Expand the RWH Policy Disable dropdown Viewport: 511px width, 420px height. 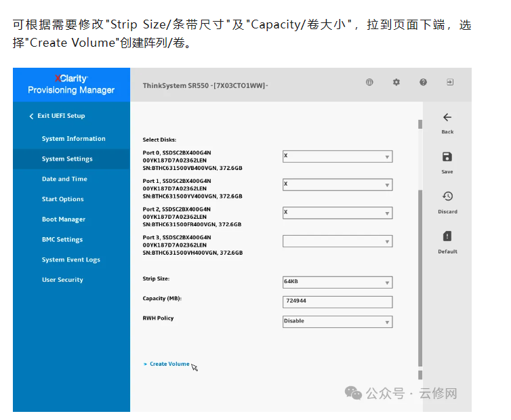click(338, 322)
